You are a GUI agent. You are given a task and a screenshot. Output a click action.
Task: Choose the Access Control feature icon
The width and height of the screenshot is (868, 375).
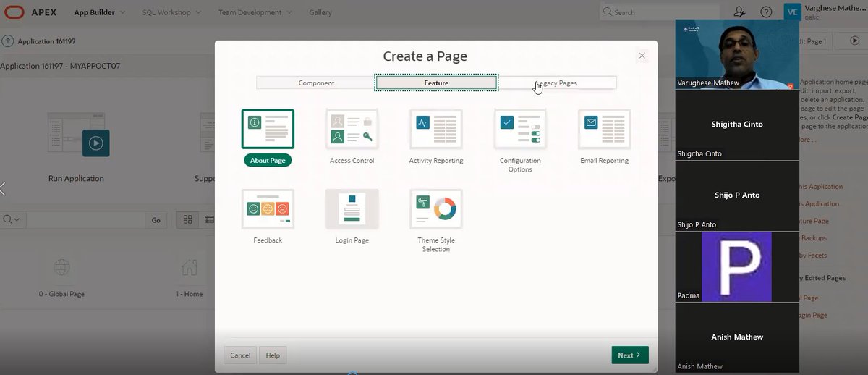tap(352, 130)
